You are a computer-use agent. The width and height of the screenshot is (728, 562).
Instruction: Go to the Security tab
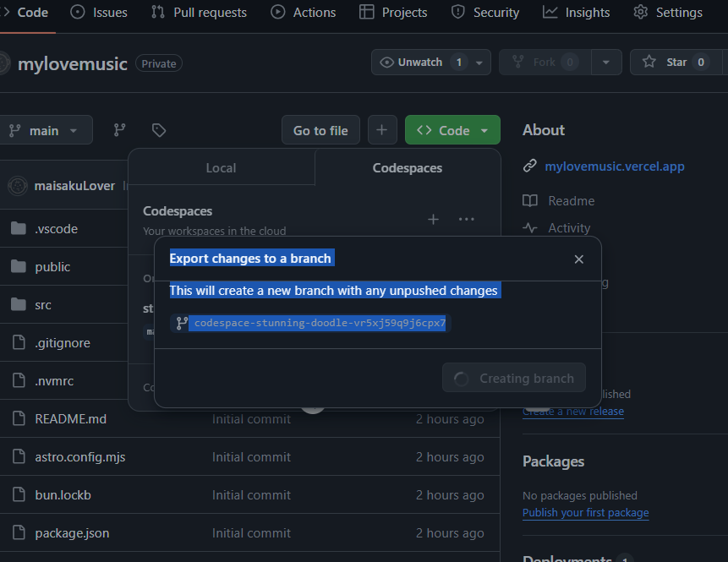pyautogui.click(x=485, y=13)
